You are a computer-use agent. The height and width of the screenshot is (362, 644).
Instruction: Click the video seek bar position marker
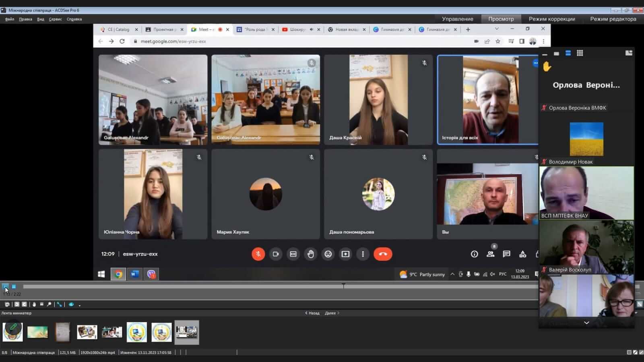click(x=343, y=286)
